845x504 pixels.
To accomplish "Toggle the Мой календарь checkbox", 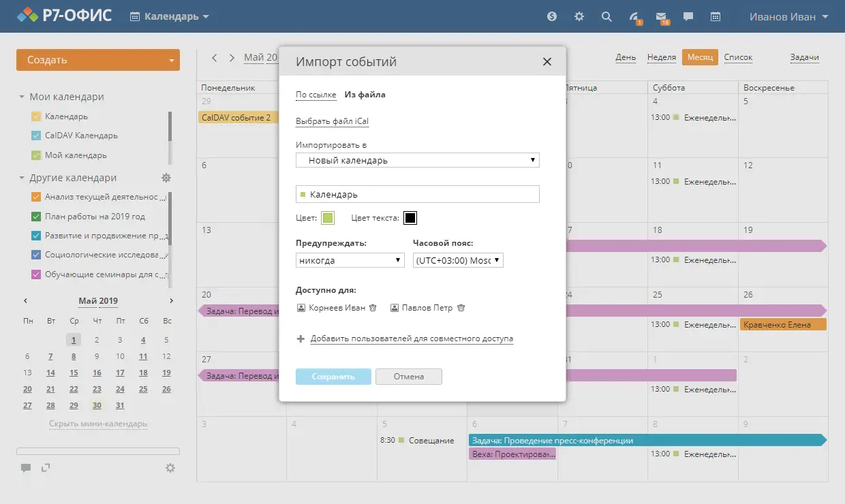I will coord(37,155).
